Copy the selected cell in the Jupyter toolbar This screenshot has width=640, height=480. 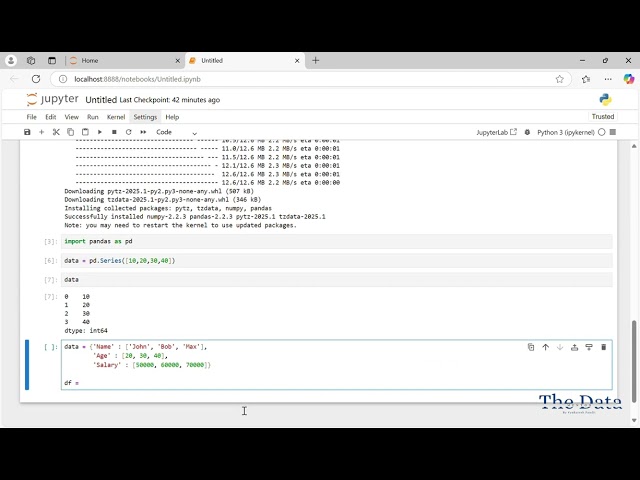tap(71, 132)
